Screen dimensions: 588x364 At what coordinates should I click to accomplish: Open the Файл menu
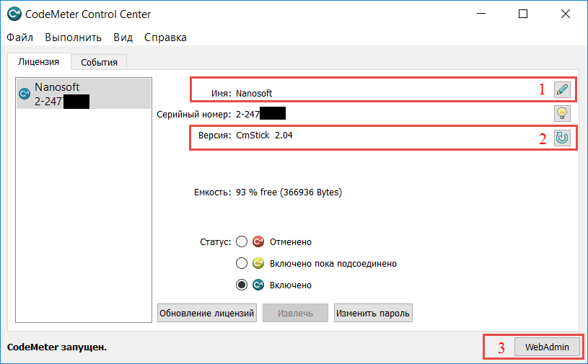[x=20, y=37]
